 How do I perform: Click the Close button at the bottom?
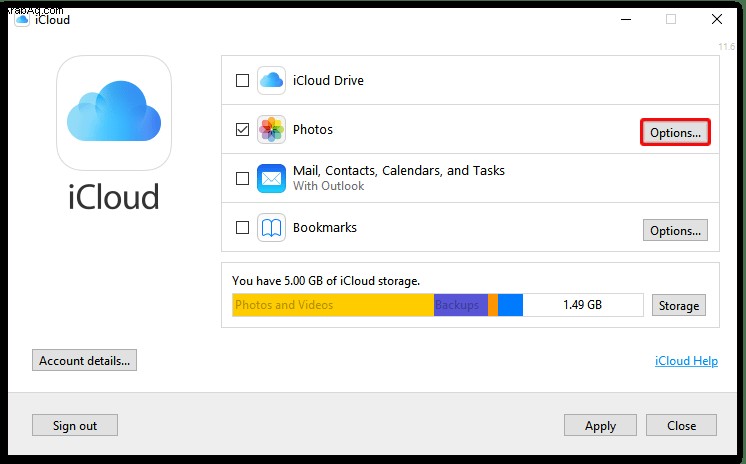[x=681, y=425]
